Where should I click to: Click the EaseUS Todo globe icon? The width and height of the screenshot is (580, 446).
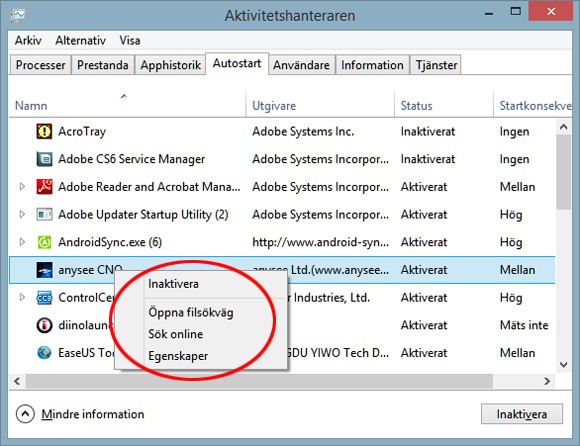44,353
